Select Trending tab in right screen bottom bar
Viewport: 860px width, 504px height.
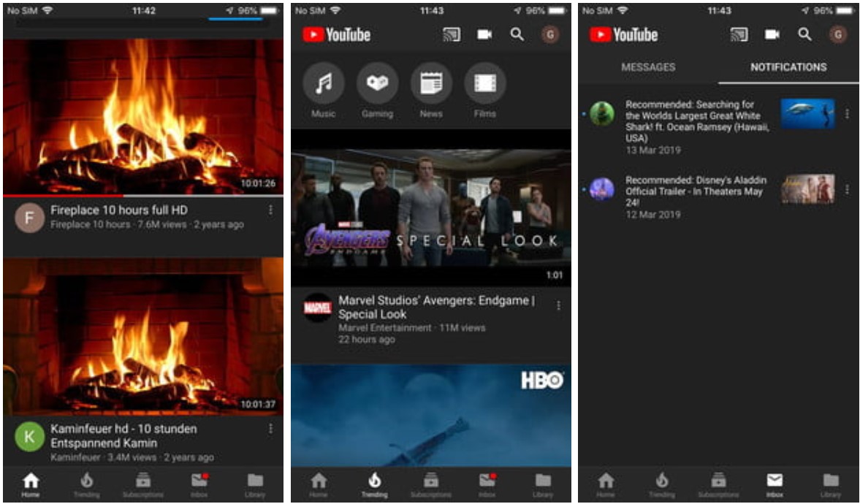coord(661,485)
